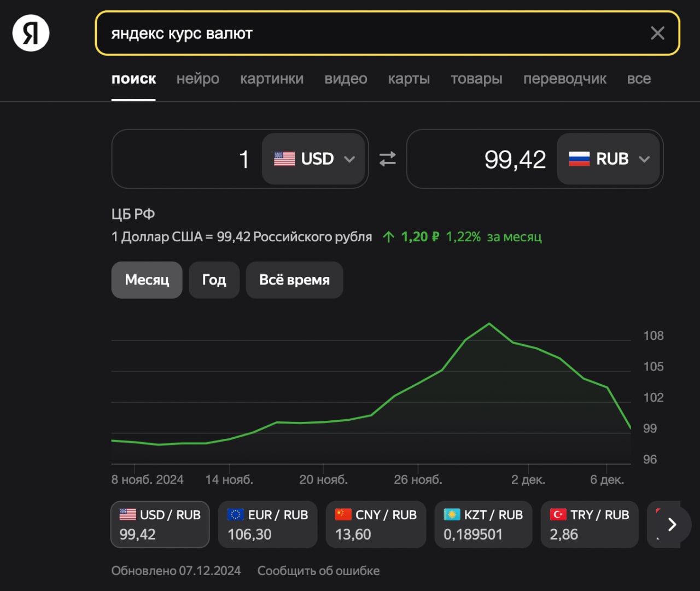Select the поиск tab
This screenshot has height=591, width=700.
pyautogui.click(x=133, y=79)
